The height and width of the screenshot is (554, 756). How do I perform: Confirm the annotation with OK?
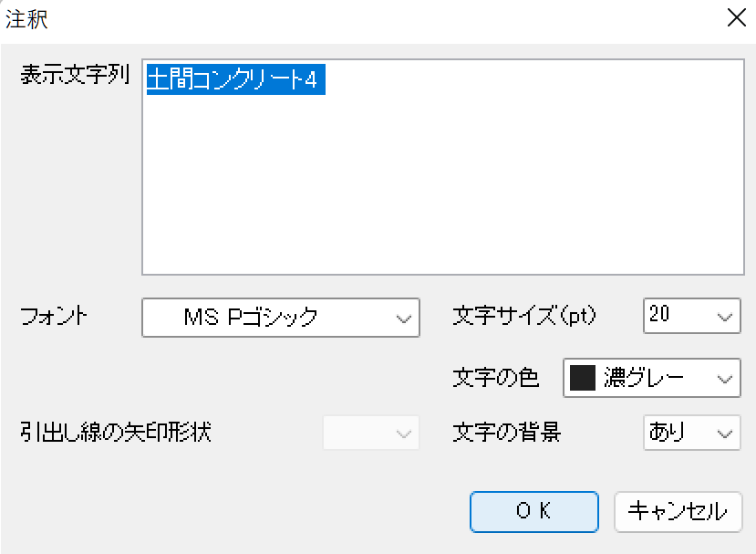pyautogui.click(x=533, y=511)
